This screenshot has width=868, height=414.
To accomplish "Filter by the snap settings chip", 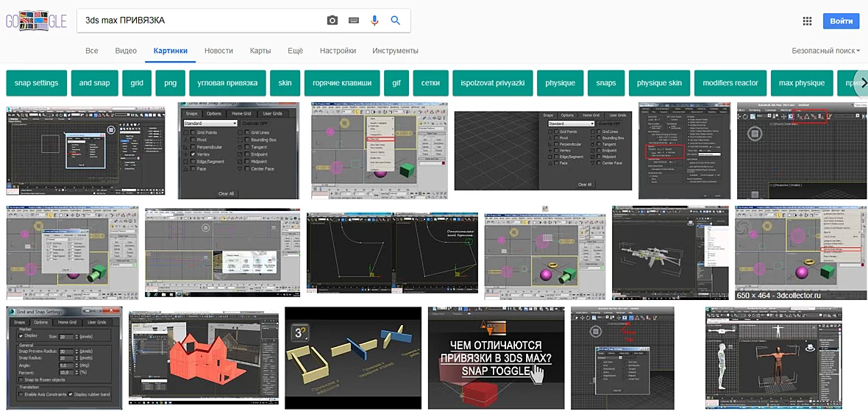I will click(x=37, y=83).
